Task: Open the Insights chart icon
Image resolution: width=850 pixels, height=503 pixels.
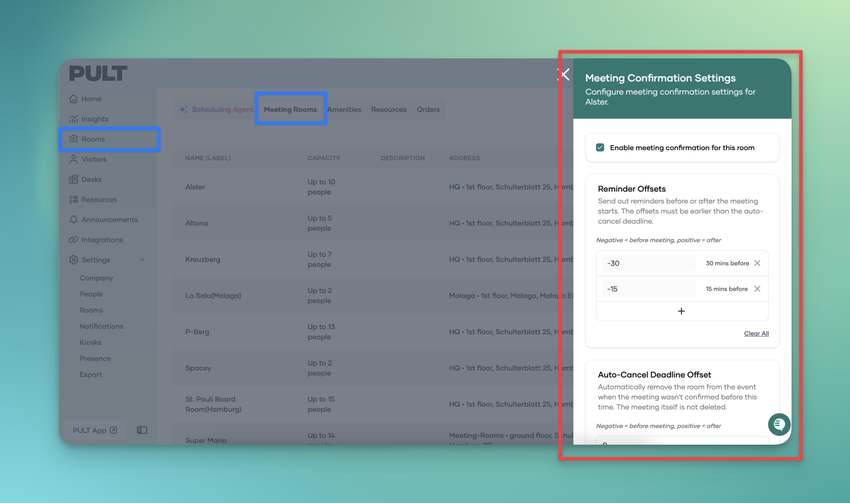Action: [74, 119]
